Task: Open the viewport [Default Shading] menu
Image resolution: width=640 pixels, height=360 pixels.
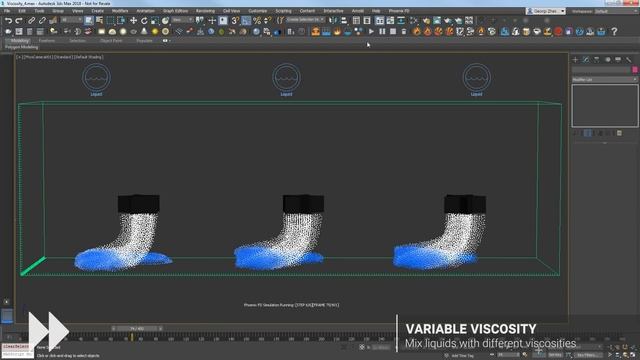Action: tap(89, 57)
